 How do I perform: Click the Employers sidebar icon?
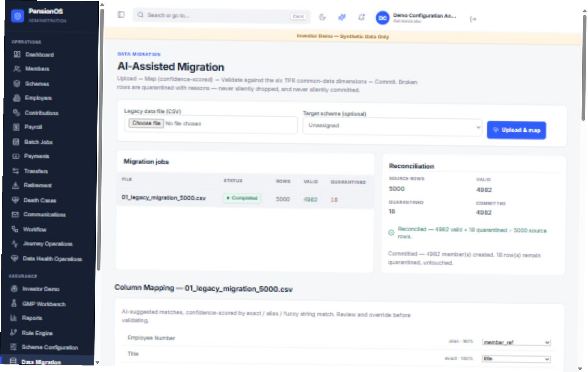(16, 98)
